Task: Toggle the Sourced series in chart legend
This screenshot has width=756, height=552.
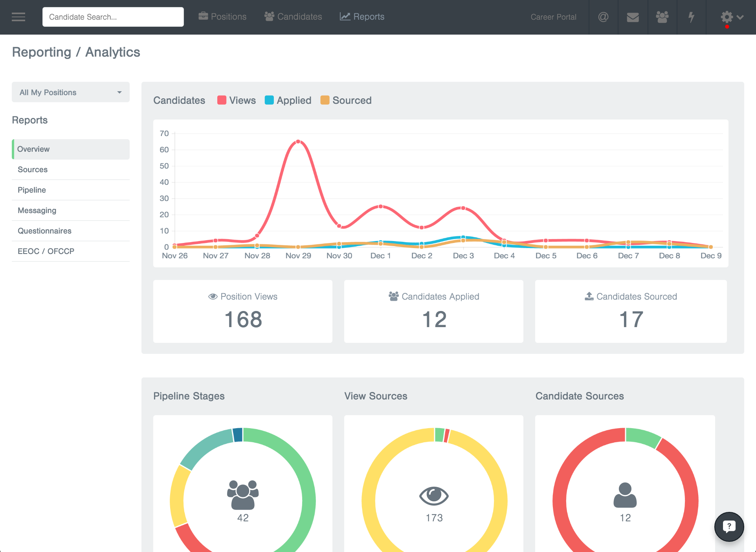Action: pyautogui.click(x=346, y=100)
